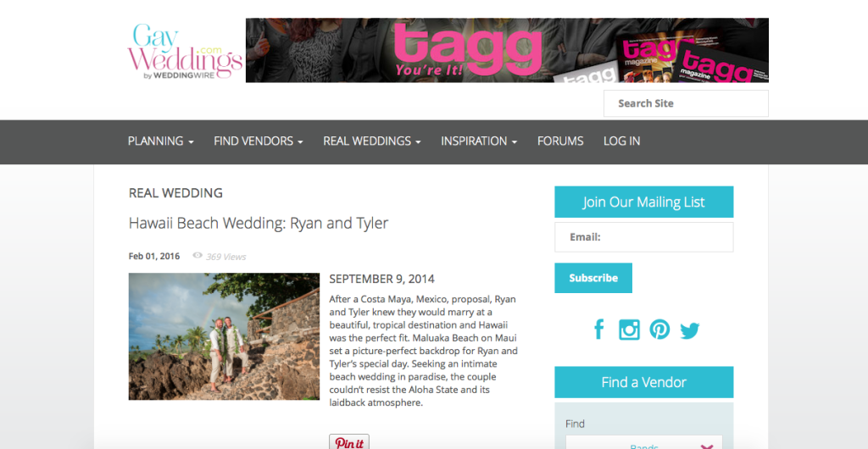This screenshot has height=449, width=868.
Task: Open the Forums menu item
Action: (560, 141)
